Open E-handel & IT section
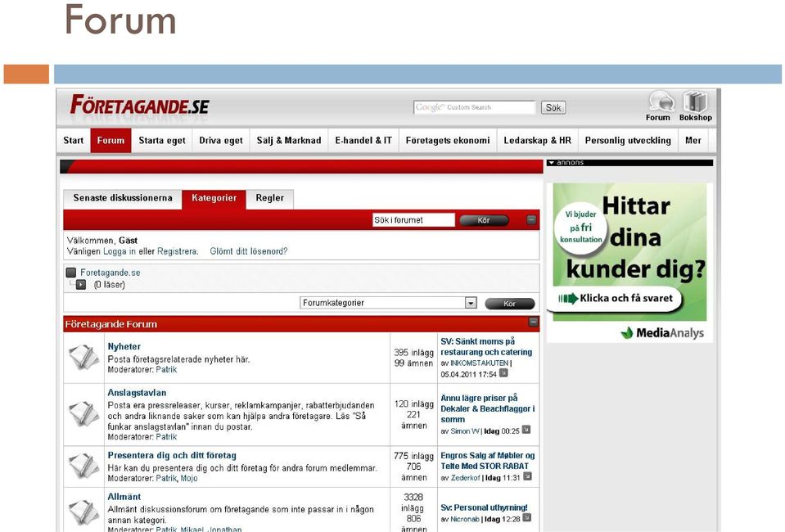The width and height of the screenshot is (785, 532). point(363,141)
